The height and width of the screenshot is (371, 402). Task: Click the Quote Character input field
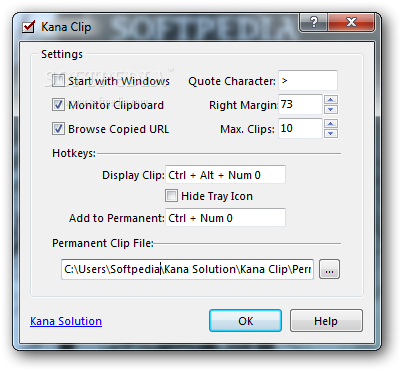tap(308, 80)
